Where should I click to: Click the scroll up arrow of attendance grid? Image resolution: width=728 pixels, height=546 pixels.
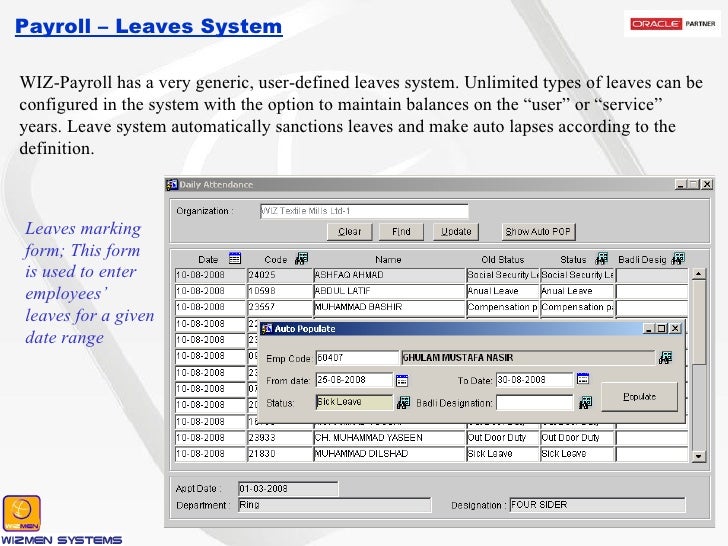pos(698,274)
